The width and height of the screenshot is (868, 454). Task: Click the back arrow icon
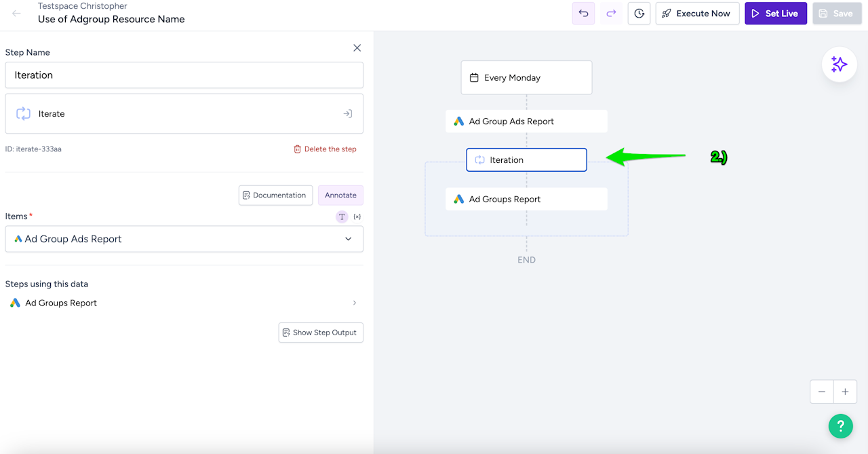tap(17, 14)
